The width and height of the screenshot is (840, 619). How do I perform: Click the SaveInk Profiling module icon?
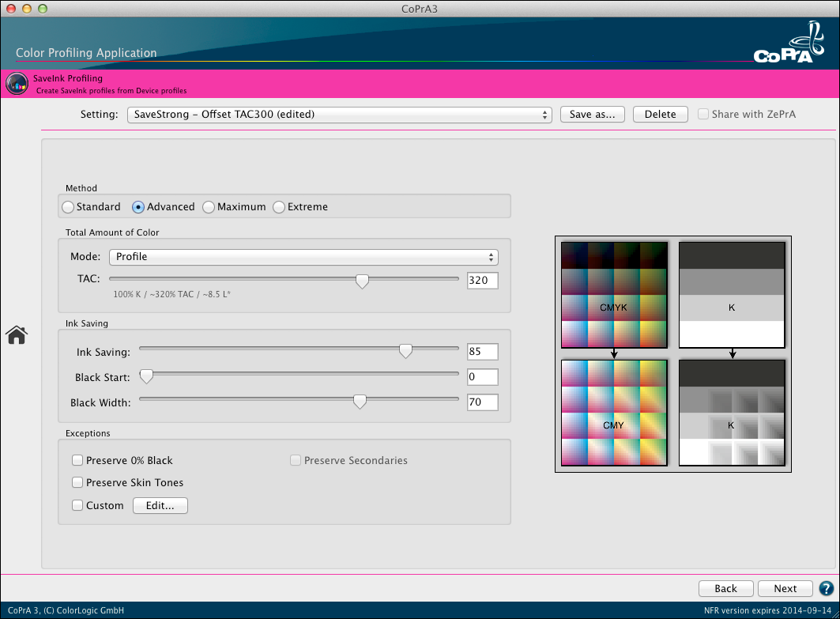click(17, 83)
